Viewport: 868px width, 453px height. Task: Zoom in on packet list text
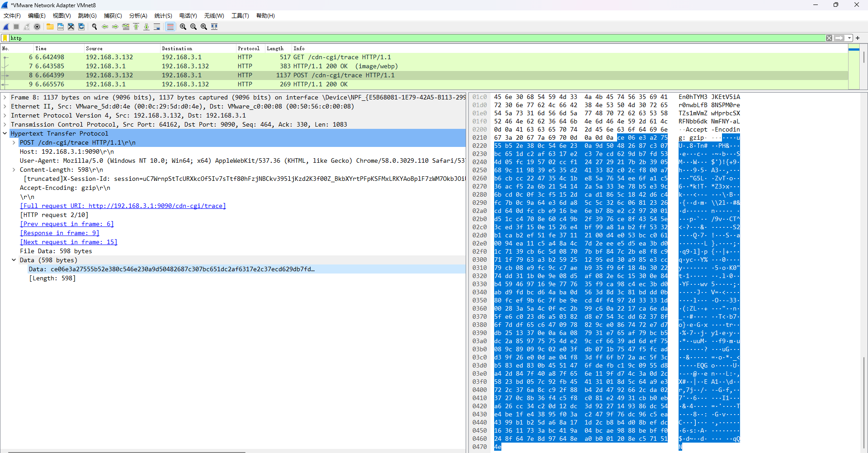point(183,27)
